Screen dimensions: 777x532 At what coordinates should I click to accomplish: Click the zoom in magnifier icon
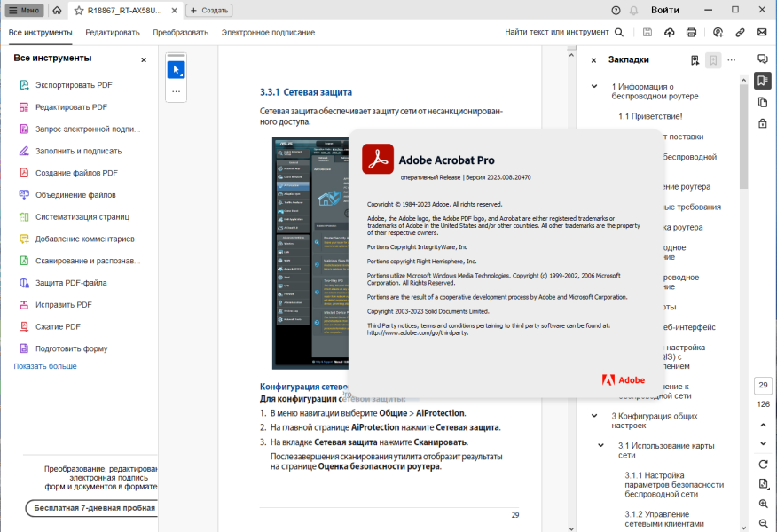(763, 504)
